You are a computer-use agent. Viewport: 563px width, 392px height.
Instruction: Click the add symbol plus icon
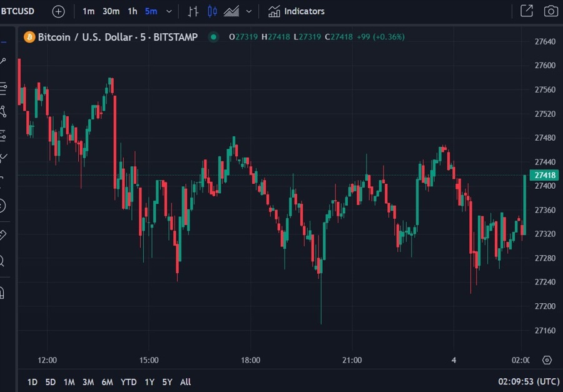[x=58, y=11]
